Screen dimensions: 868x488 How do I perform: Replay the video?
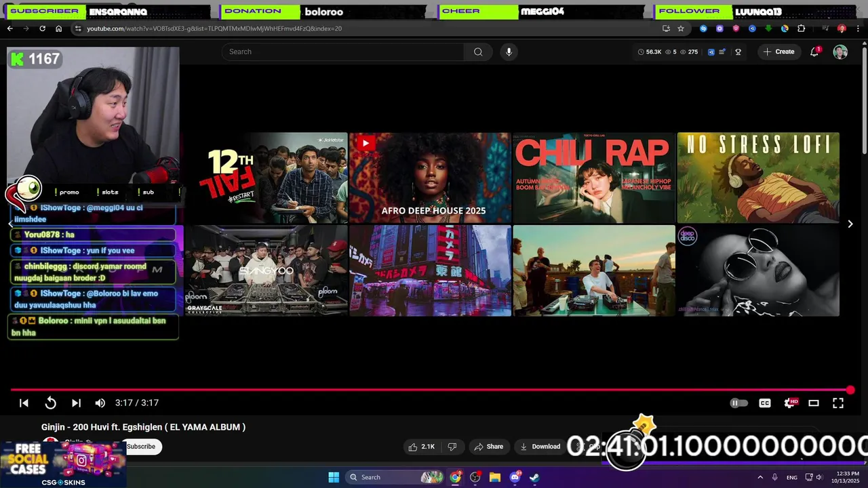point(50,403)
